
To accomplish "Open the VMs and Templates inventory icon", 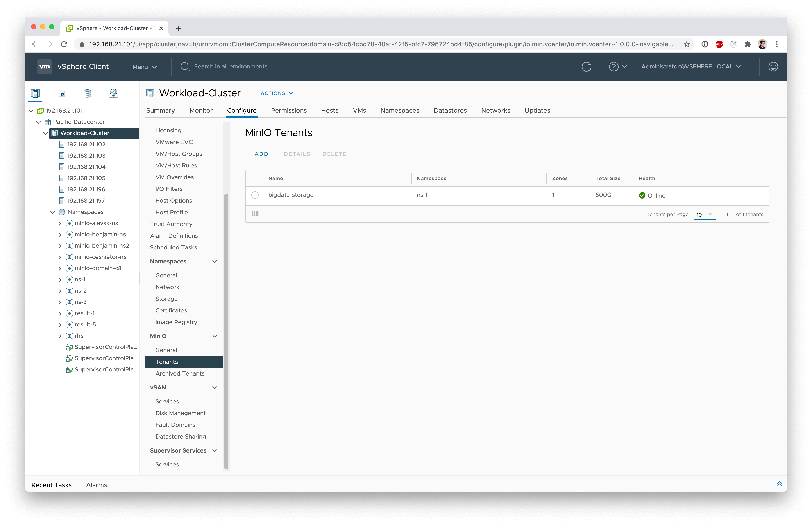I will [x=61, y=93].
